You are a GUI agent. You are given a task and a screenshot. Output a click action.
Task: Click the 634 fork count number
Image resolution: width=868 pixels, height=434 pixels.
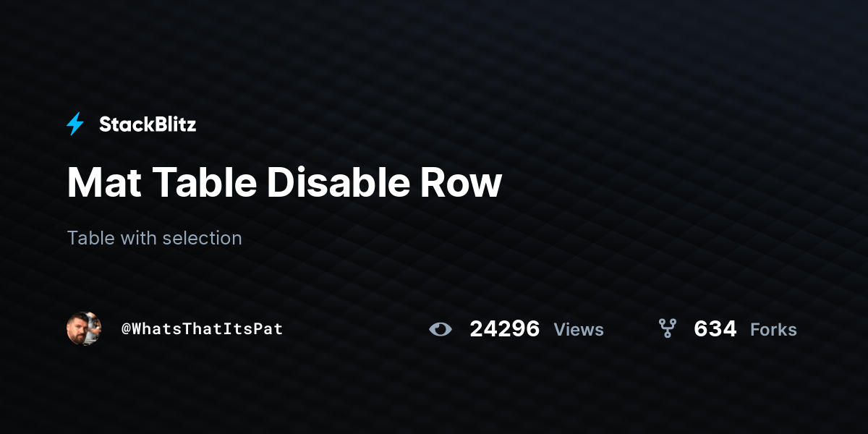tap(715, 329)
